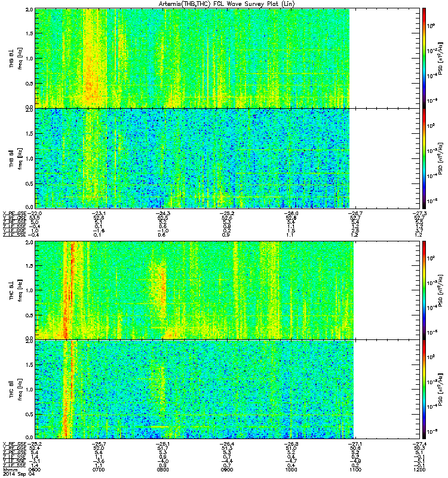Click the color bar beside the THC B-parallel panel
Screen dimensions: 448x478
coord(424,390)
